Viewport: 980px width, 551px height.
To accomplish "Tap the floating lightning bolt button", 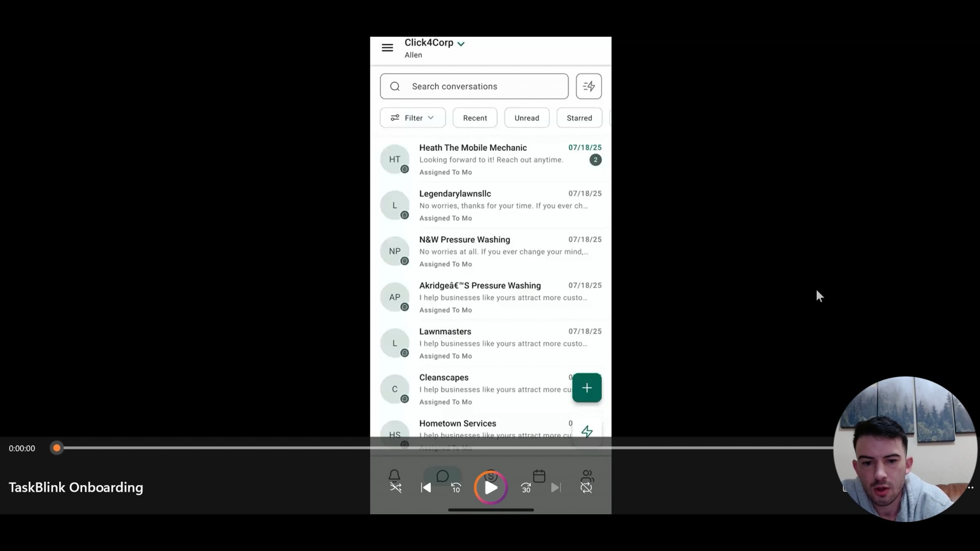I will 587,431.
